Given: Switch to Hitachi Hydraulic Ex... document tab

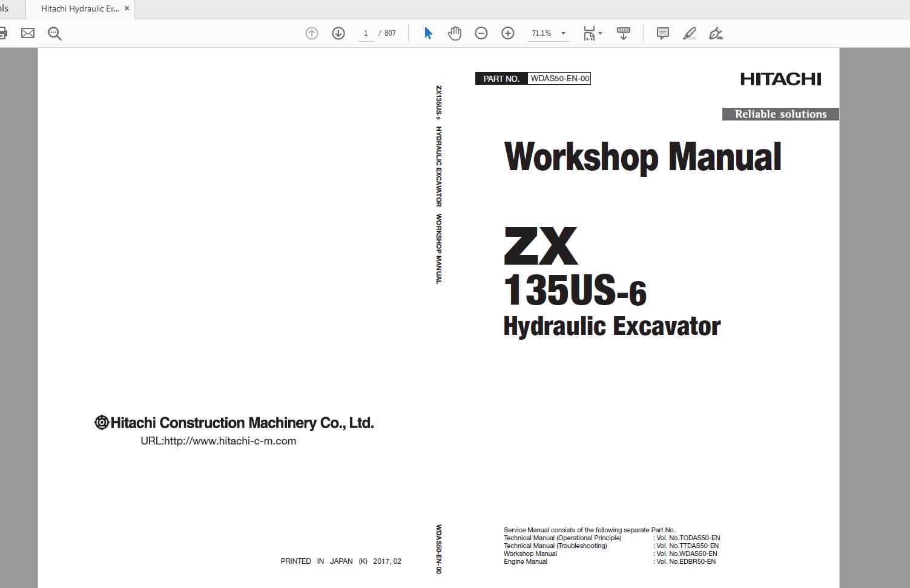Looking at the screenshot, I should [x=80, y=9].
